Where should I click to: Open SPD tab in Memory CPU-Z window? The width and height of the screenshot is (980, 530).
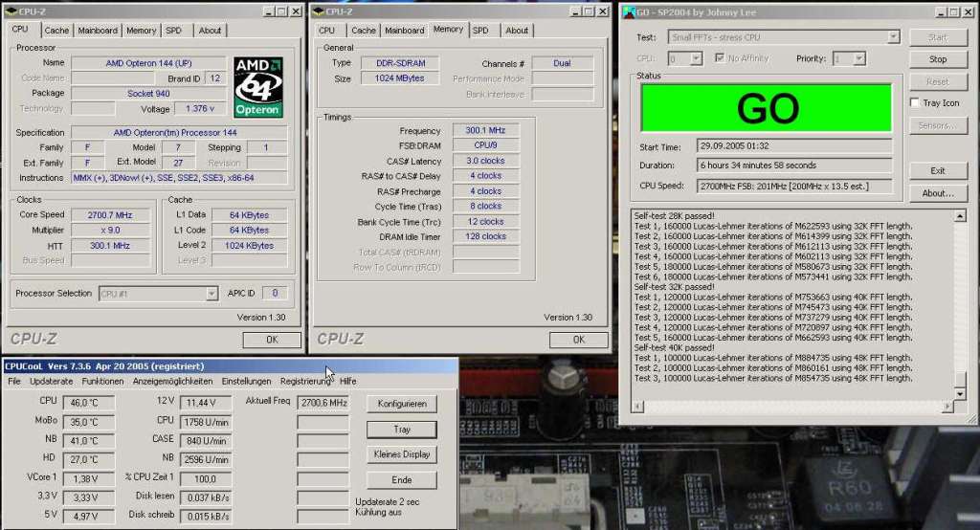(x=480, y=30)
